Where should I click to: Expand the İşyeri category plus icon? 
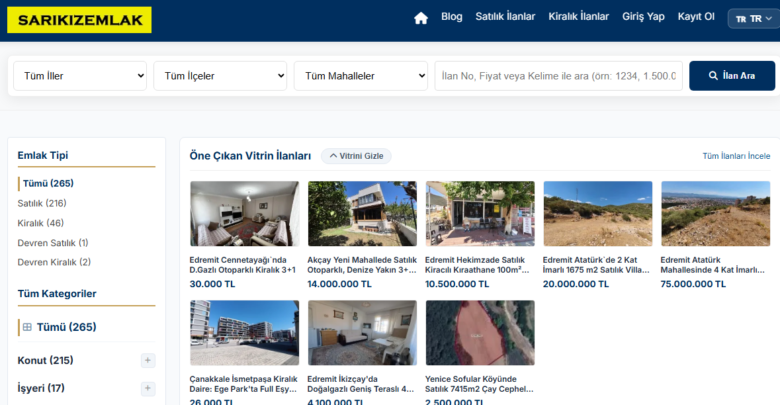click(148, 388)
